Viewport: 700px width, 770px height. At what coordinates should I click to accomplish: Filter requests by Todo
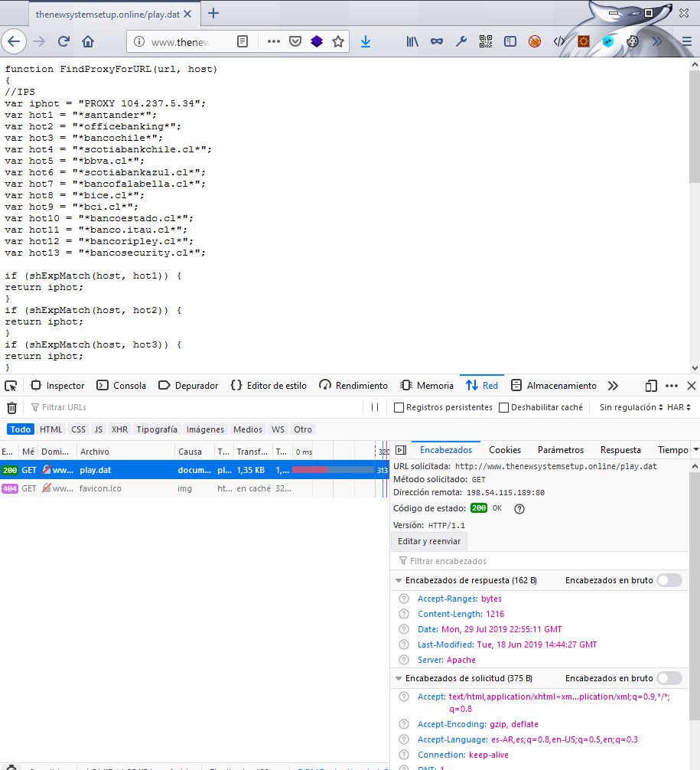(21, 429)
